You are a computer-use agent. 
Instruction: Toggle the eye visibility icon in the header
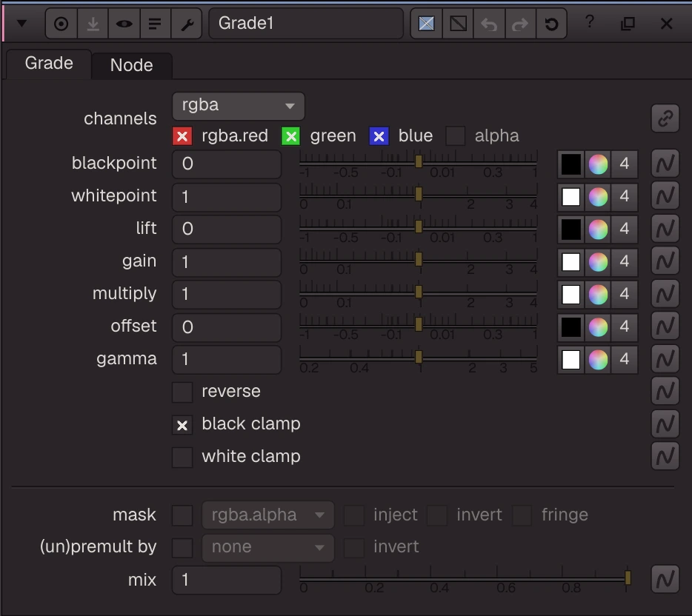click(124, 24)
